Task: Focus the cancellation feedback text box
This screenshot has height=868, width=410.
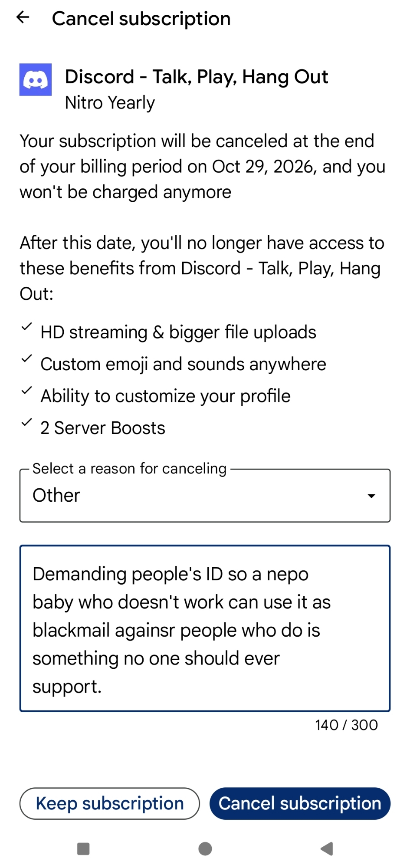Action: coord(205,628)
